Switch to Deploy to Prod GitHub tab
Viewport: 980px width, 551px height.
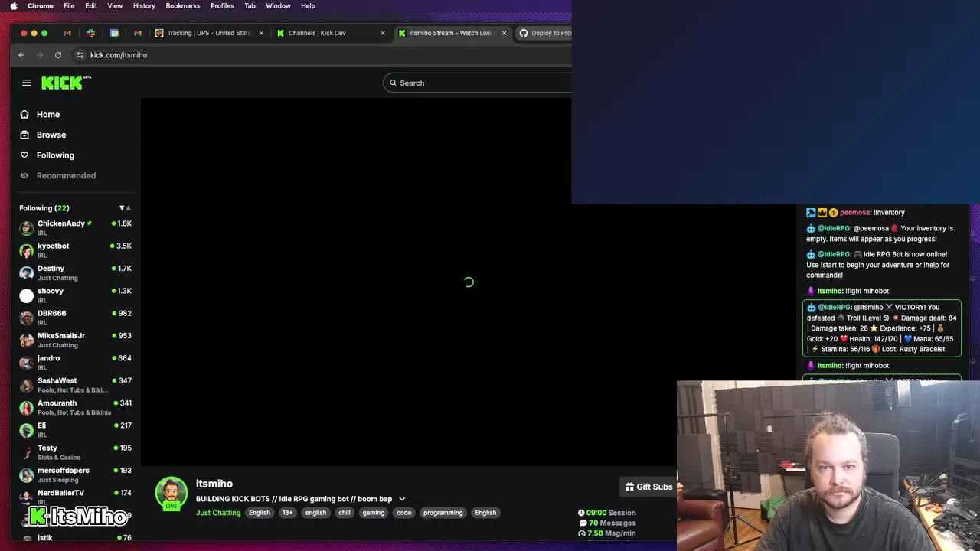[545, 33]
